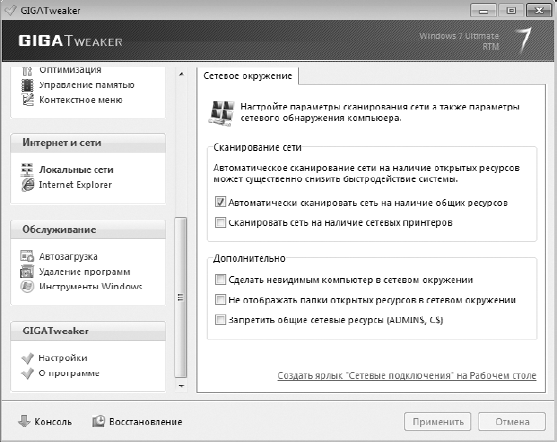Screen dimensions: 558x443
Task: Click the sidebar scroll up arrow
Action: 181,74
